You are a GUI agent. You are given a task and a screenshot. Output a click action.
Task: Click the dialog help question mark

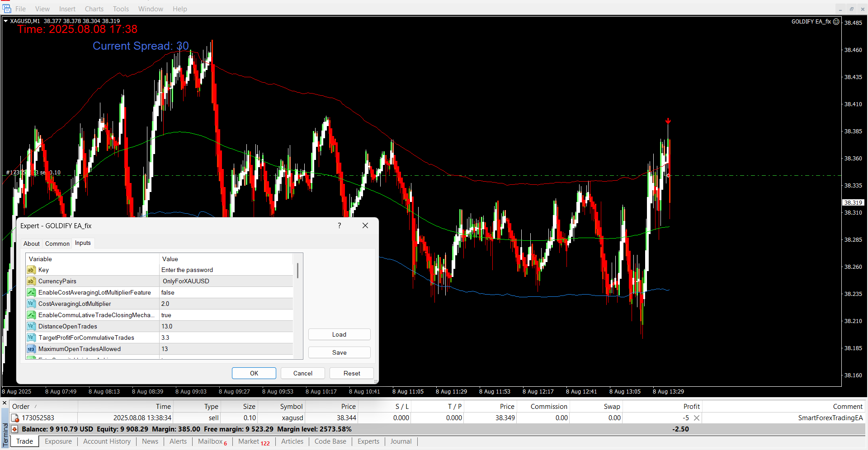(339, 225)
